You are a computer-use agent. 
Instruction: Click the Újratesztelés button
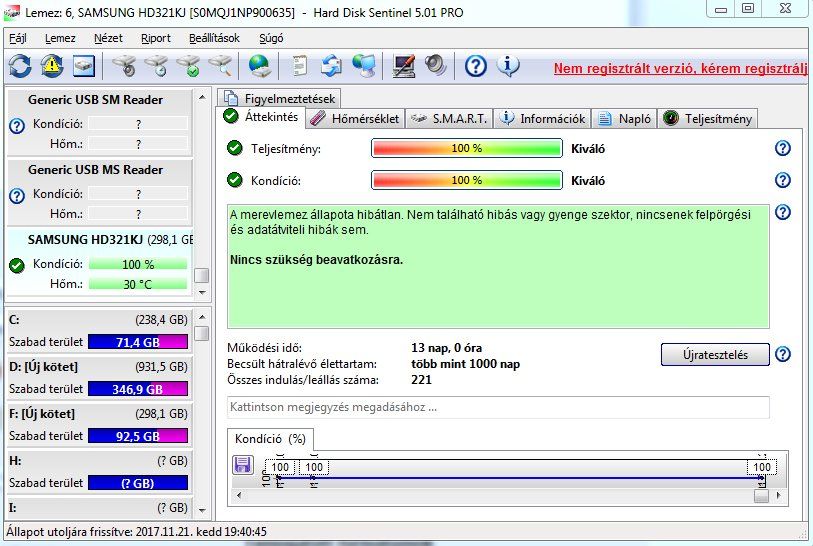pyautogui.click(x=715, y=355)
